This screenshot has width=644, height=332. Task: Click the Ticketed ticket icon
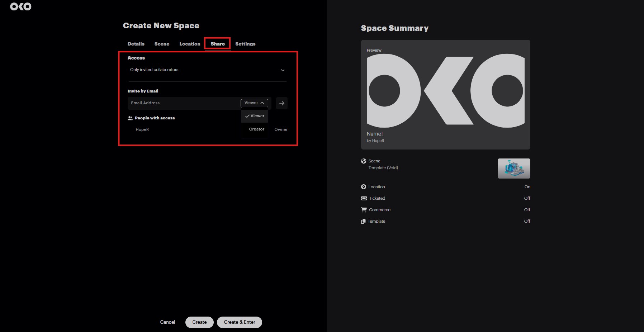tap(364, 198)
